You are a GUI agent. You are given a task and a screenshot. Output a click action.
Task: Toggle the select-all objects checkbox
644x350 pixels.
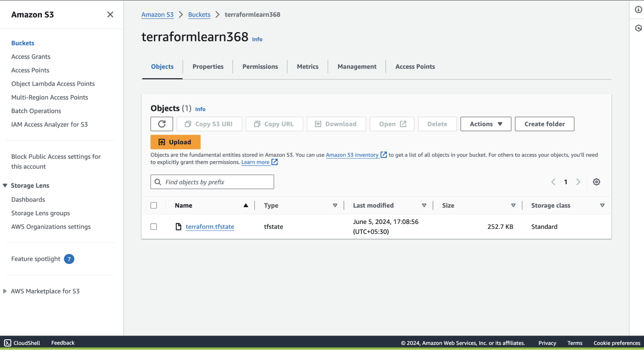click(x=154, y=205)
